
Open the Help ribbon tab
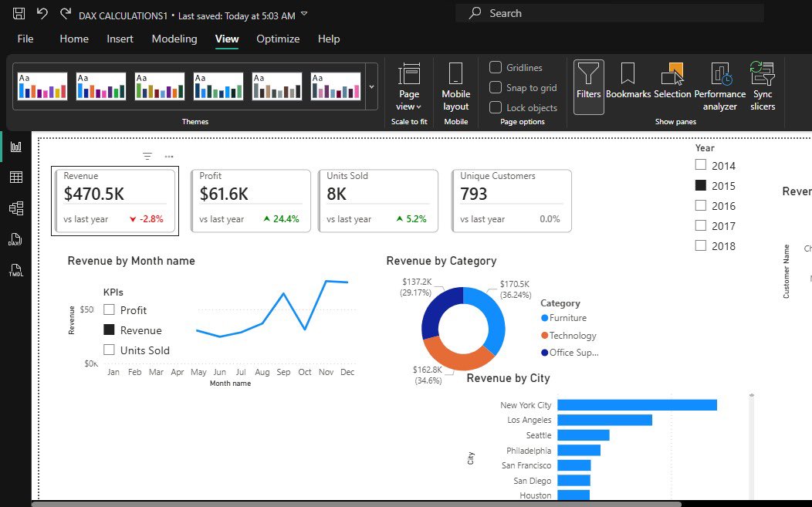(x=329, y=39)
